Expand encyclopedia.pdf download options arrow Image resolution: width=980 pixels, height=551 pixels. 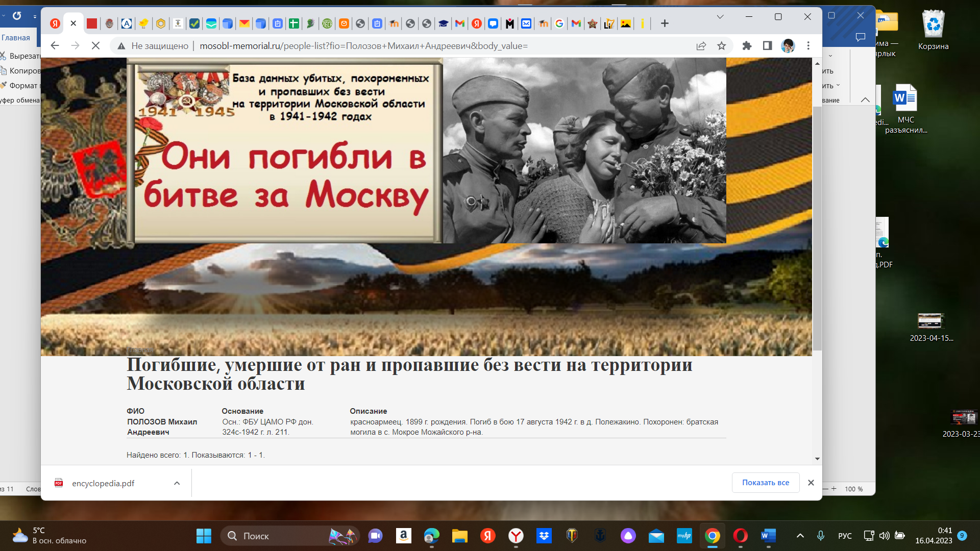point(177,483)
